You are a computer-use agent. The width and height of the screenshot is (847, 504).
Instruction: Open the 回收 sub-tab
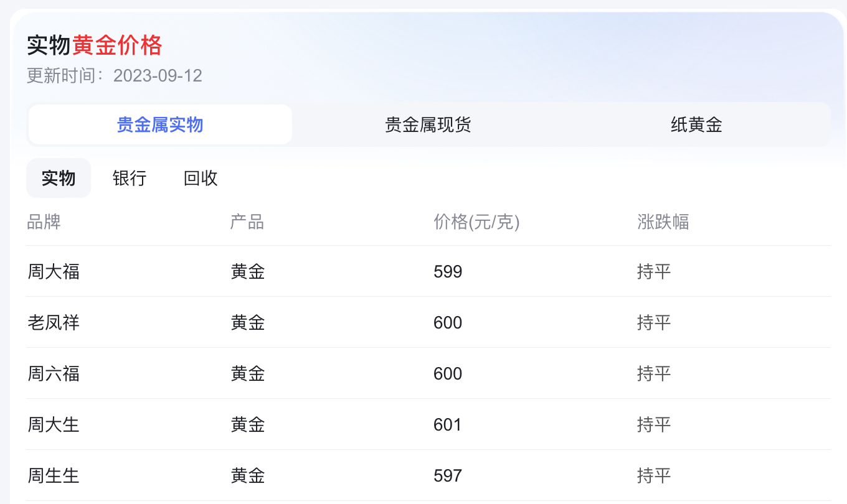(x=200, y=178)
